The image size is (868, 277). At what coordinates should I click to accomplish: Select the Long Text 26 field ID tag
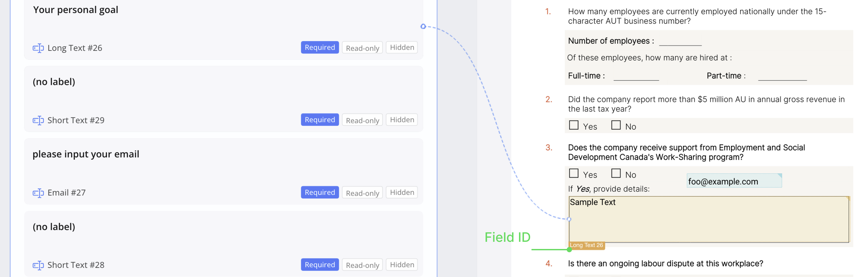(586, 245)
